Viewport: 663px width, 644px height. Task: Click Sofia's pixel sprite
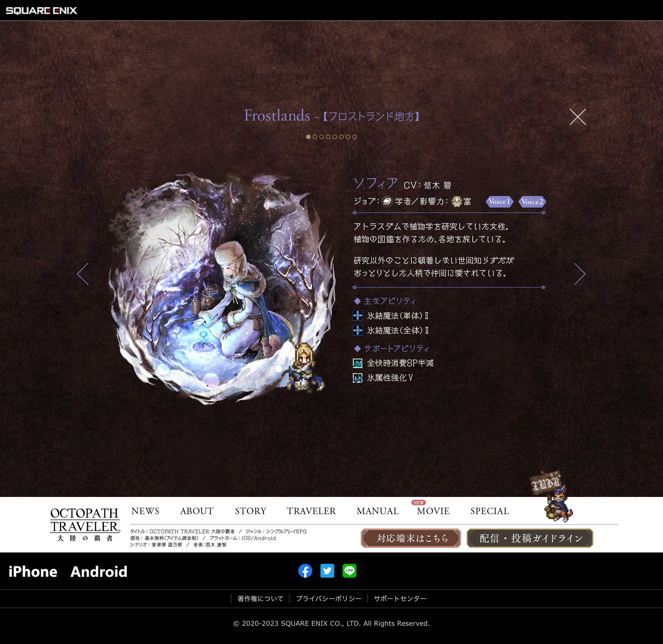click(305, 368)
